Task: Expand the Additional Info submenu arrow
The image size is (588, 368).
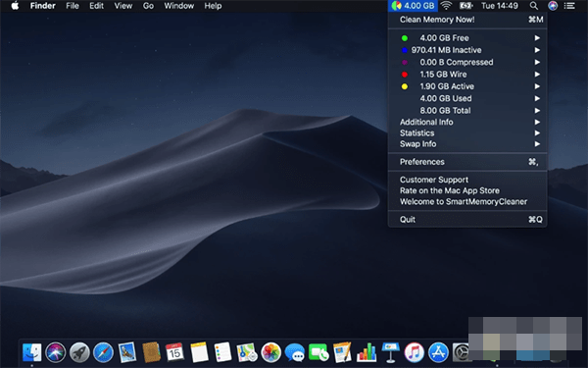Action: tap(537, 122)
